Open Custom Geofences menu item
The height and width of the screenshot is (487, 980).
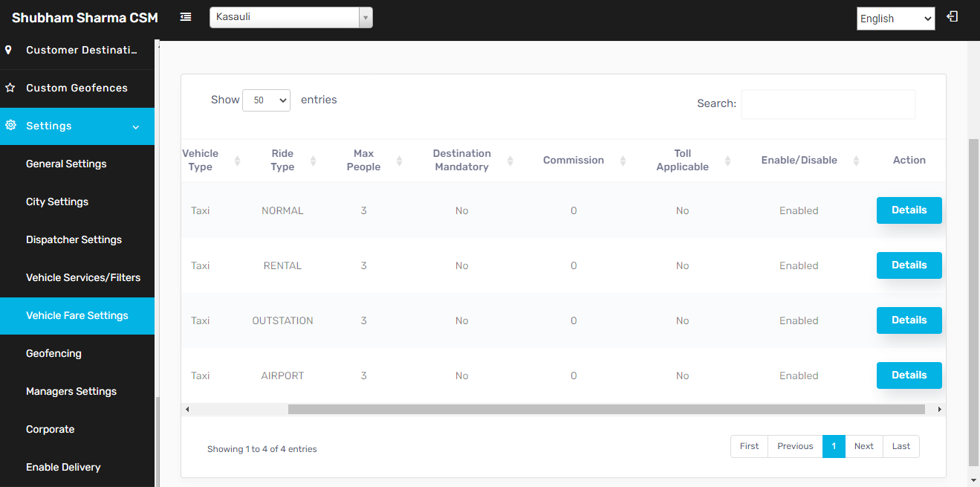tap(77, 88)
